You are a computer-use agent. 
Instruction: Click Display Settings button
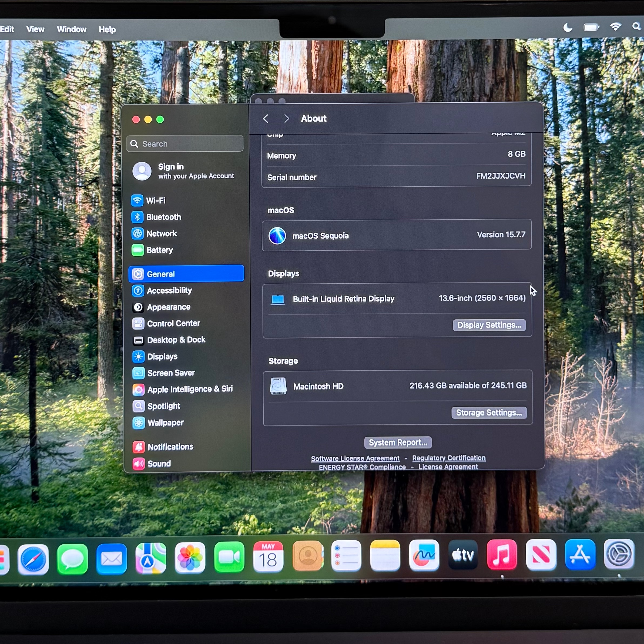(489, 325)
